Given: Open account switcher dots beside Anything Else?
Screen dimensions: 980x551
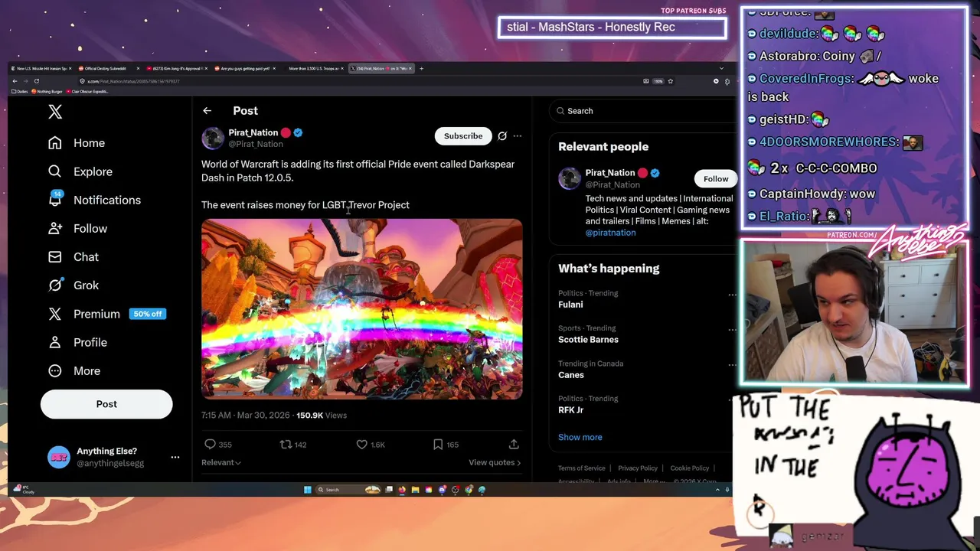Looking at the screenshot, I should 175,457.
